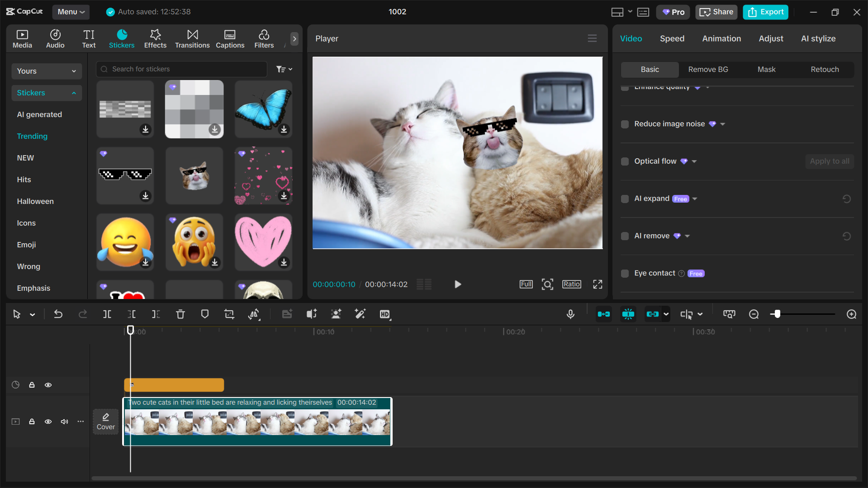Enable the Reduce image noise checkbox

click(625, 124)
